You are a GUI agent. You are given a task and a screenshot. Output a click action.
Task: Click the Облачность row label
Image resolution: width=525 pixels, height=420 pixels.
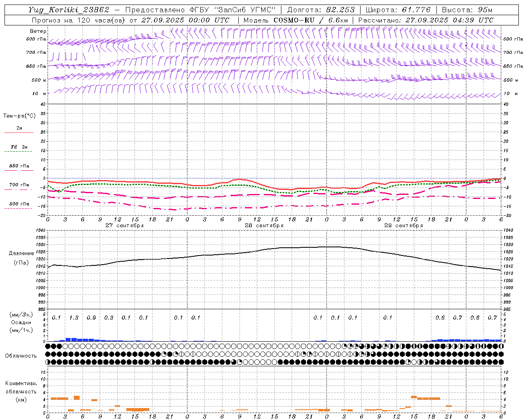(21, 356)
